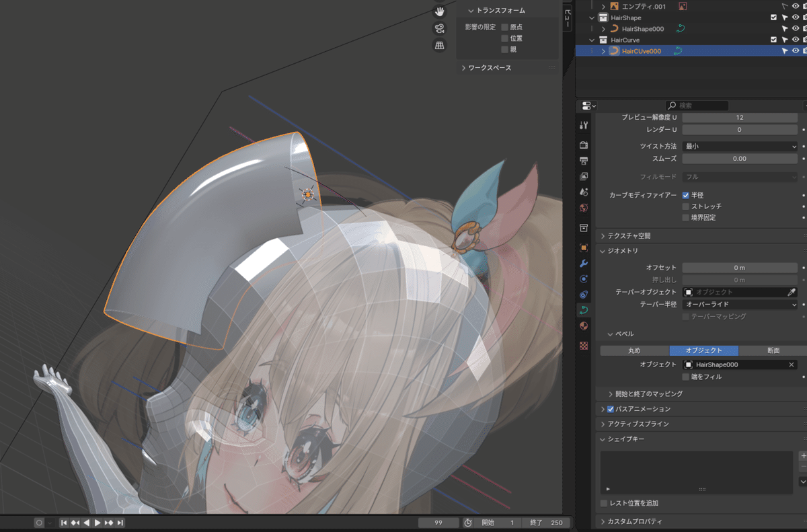The image size is (807, 532).
Task: Enable 原点 affect-only checkbox
Action: (504, 27)
